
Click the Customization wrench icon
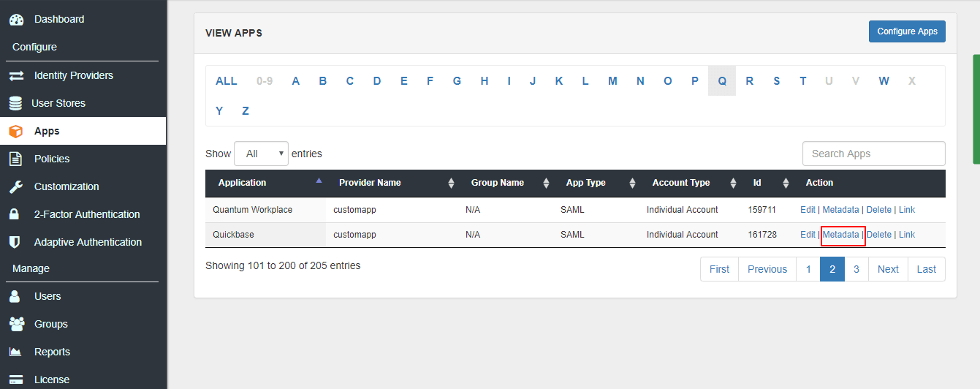(15, 187)
